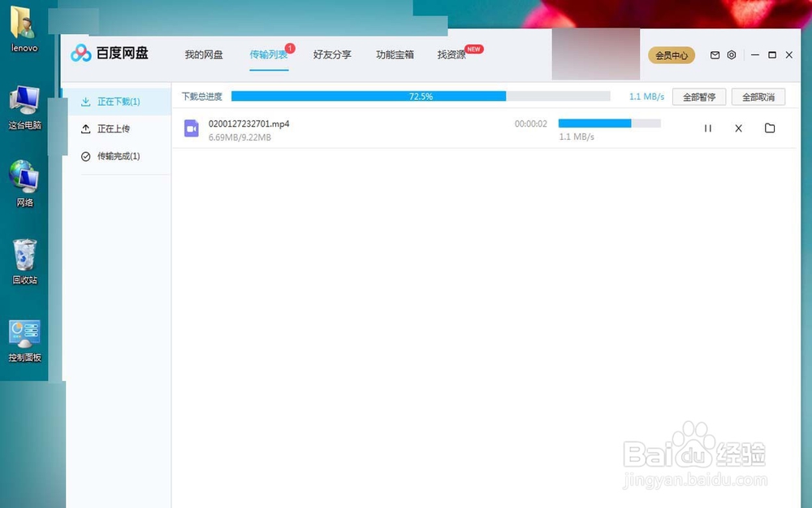The width and height of the screenshot is (812, 508).
Task: Click the Baidu Netdisk logo icon
Action: pos(81,53)
